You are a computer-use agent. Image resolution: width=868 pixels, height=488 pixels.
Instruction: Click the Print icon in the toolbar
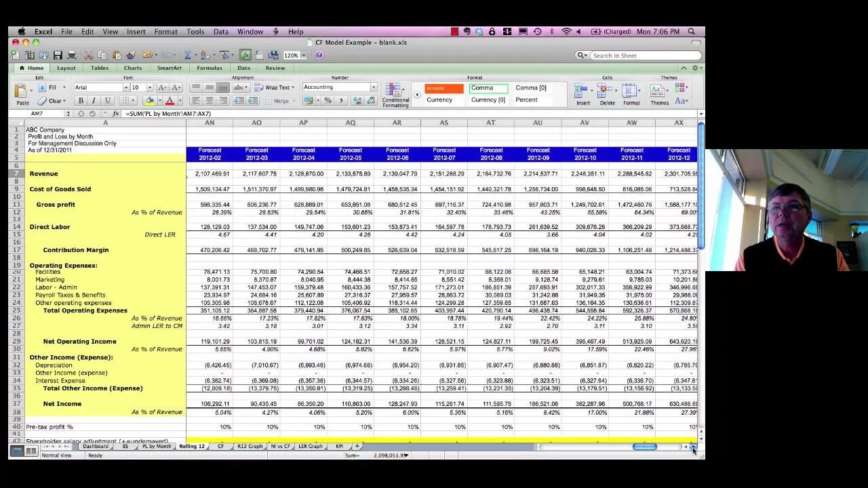[71, 55]
